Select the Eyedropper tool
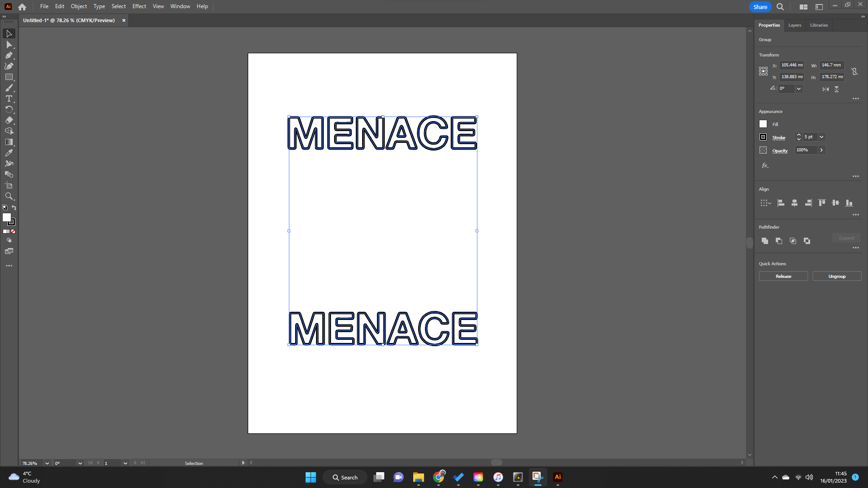 coord(9,153)
